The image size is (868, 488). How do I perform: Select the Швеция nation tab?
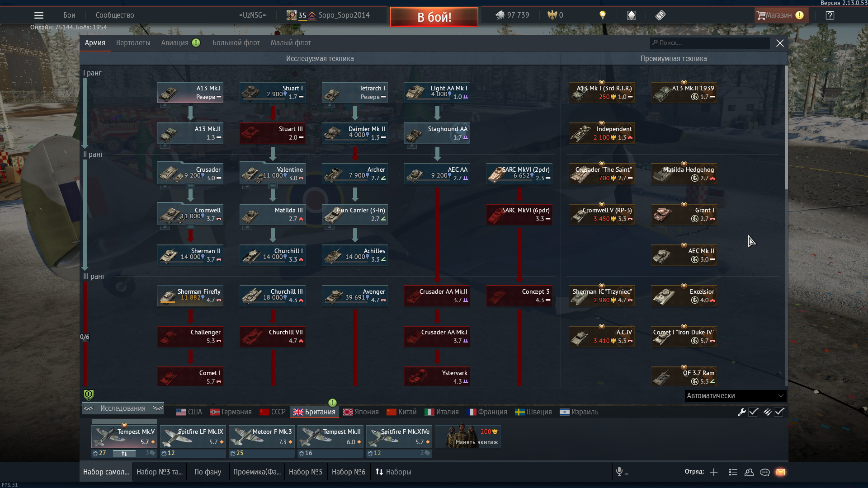pyautogui.click(x=533, y=412)
